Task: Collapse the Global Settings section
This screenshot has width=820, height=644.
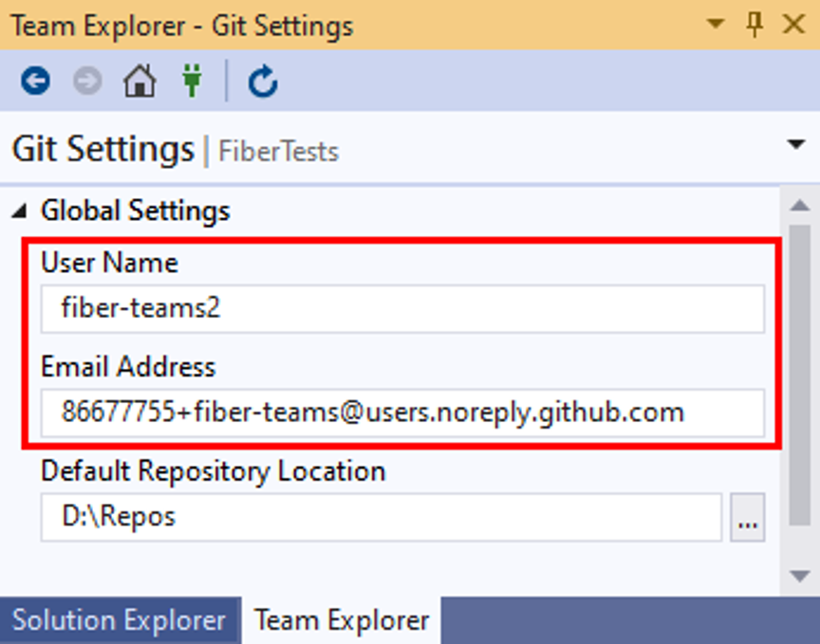Action: 20,211
